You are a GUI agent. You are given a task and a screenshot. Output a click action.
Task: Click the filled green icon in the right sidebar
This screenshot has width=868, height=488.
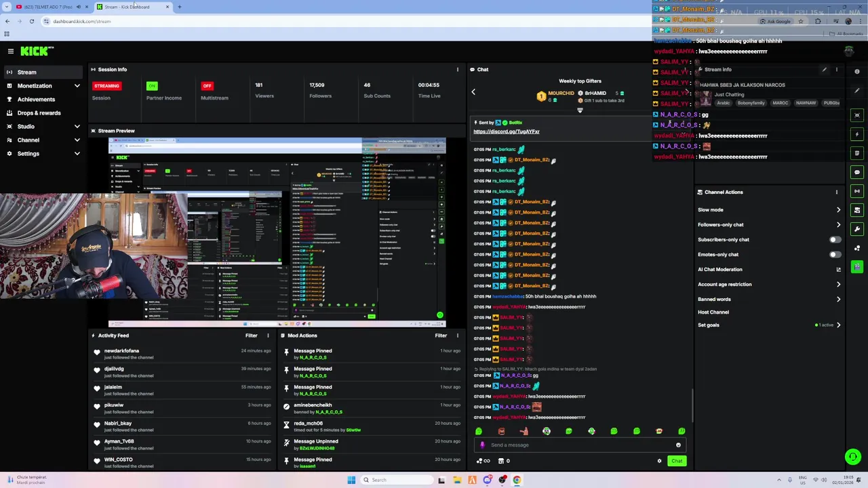[x=857, y=267]
